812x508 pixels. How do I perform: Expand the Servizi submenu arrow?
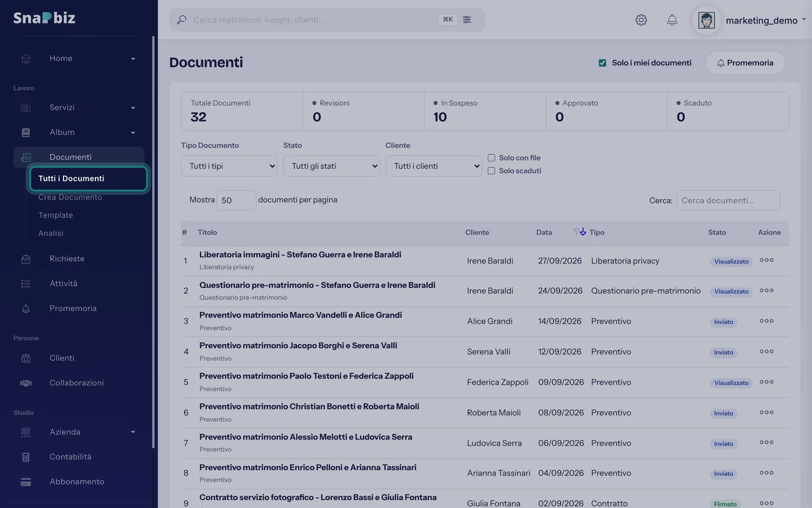tap(133, 108)
